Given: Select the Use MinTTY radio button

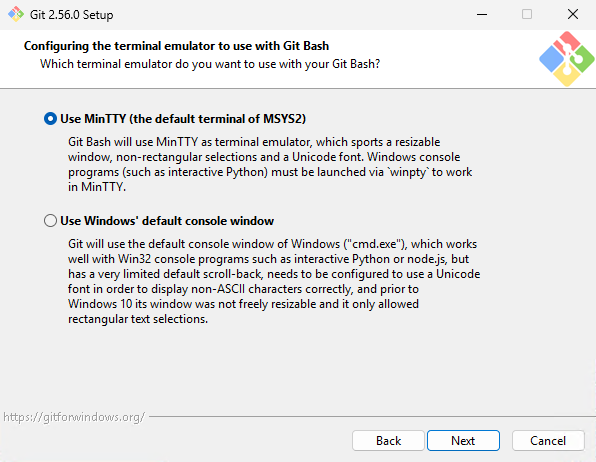Looking at the screenshot, I should (50, 119).
